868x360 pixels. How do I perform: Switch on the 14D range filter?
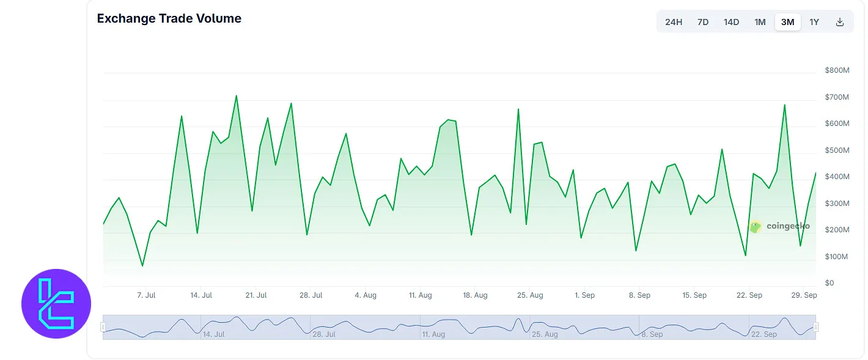coord(731,21)
